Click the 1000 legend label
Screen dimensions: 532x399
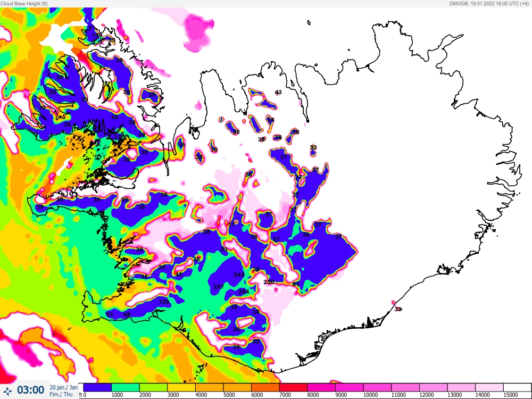[x=117, y=395]
